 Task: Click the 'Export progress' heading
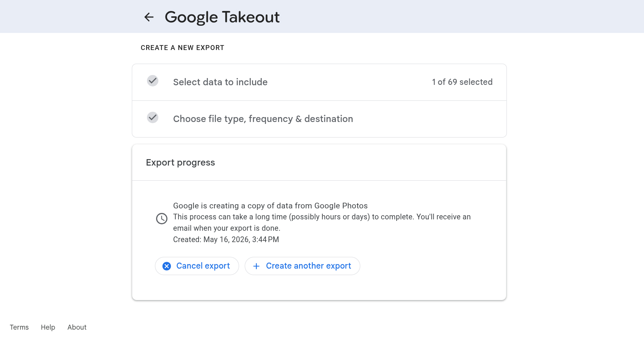pyautogui.click(x=180, y=163)
